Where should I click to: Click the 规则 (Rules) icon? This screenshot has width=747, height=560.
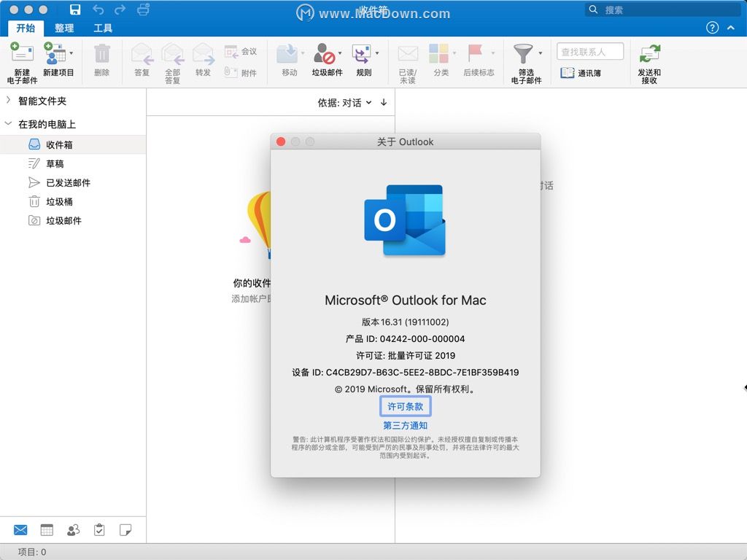(x=362, y=53)
